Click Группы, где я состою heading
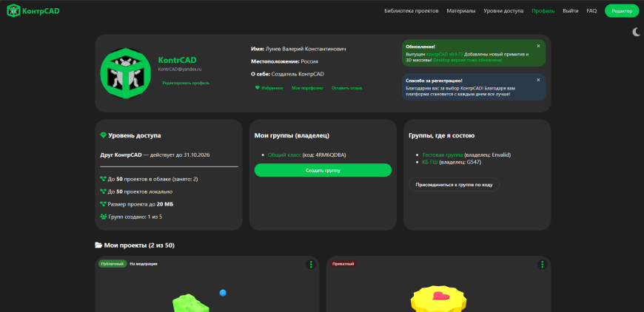 (x=441, y=135)
